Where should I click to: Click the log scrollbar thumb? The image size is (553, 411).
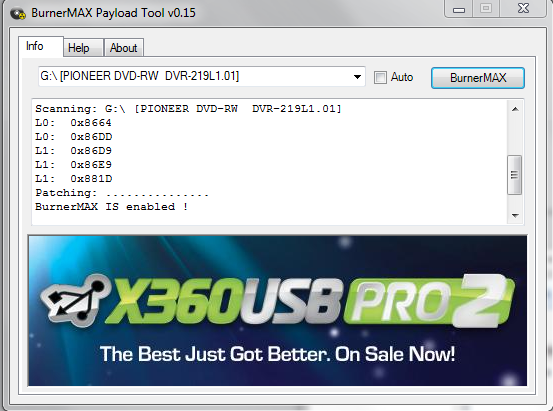click(515, 175)
